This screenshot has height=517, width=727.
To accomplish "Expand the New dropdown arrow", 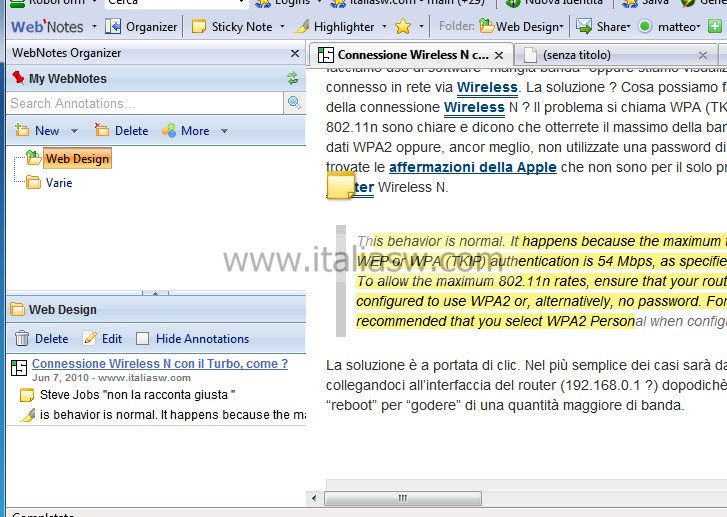I will tap(74, 131).
